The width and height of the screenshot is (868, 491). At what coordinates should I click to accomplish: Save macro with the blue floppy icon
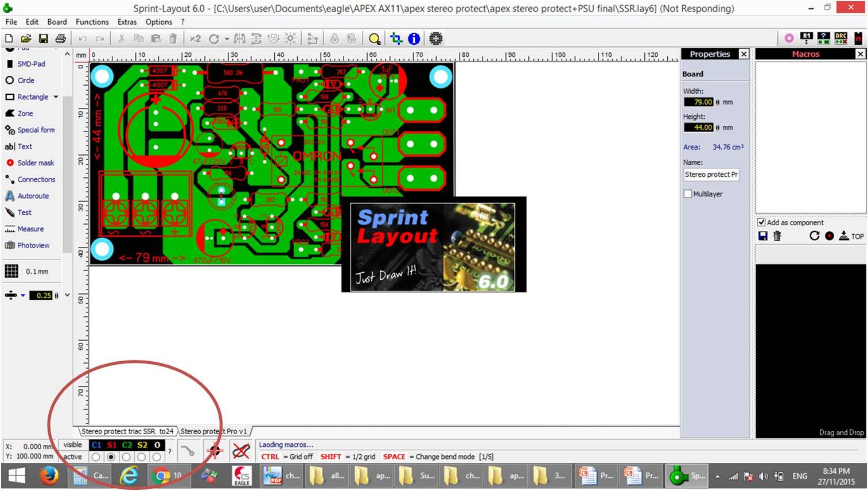pos(763,236)
